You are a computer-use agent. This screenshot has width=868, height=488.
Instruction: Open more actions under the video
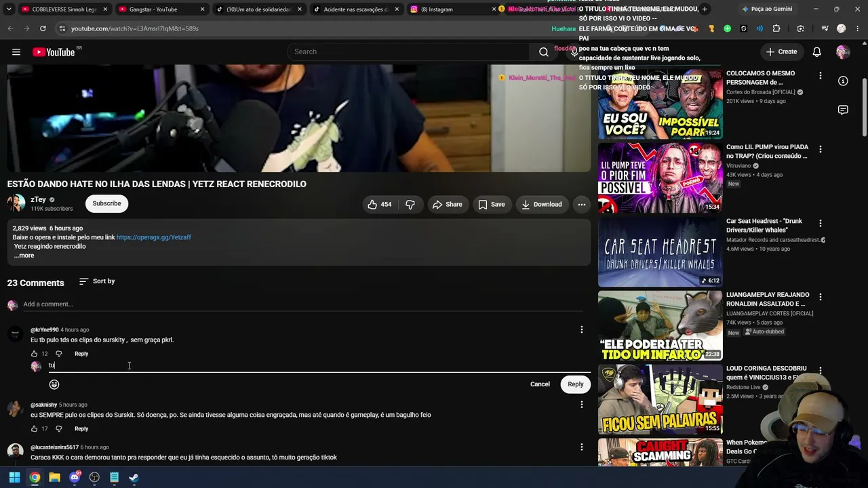click(581, 204)
